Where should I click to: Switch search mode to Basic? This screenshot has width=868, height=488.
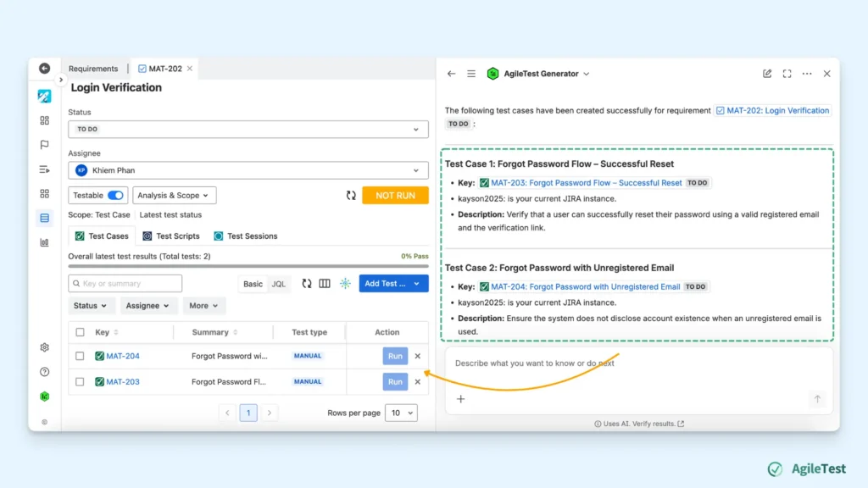253,283
